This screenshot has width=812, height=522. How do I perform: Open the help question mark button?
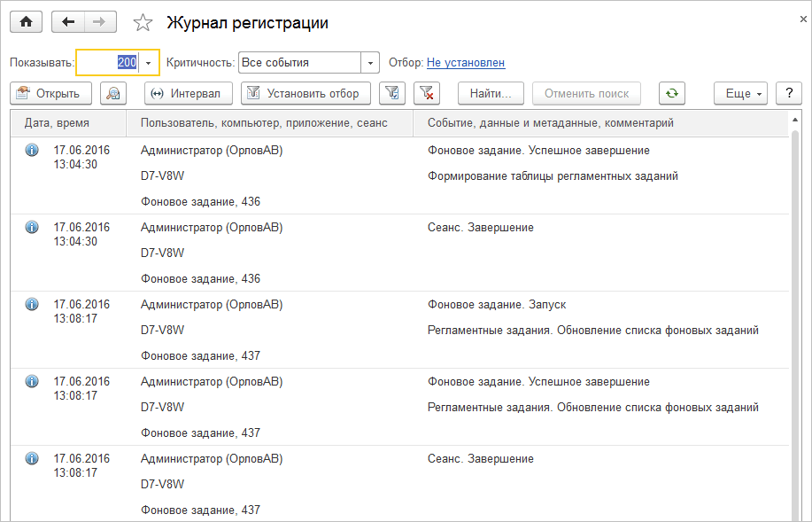coord(788,93)
